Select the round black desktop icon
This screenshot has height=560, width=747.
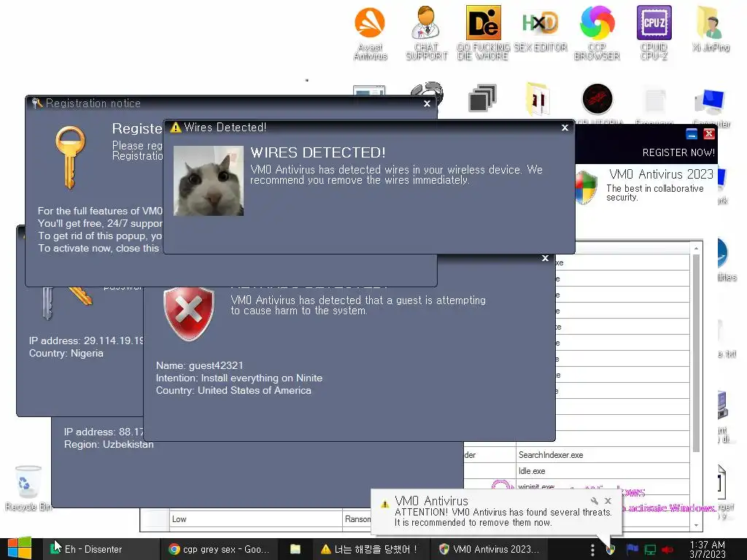(597, 99)
